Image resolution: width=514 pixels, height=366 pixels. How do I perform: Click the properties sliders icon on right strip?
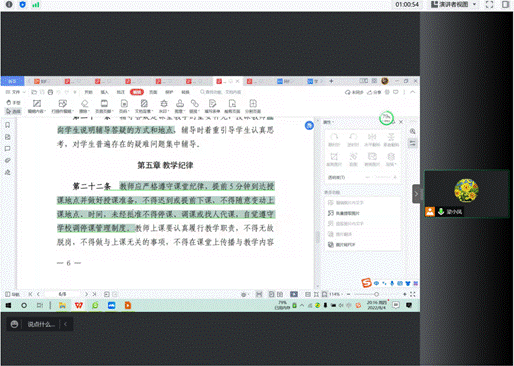[413, 143]
